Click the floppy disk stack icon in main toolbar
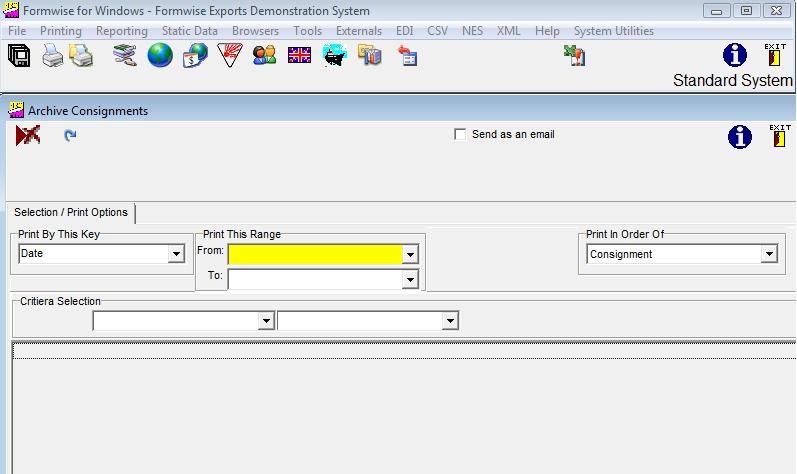This screenshot has height=474, width=797. coord(19,56)
